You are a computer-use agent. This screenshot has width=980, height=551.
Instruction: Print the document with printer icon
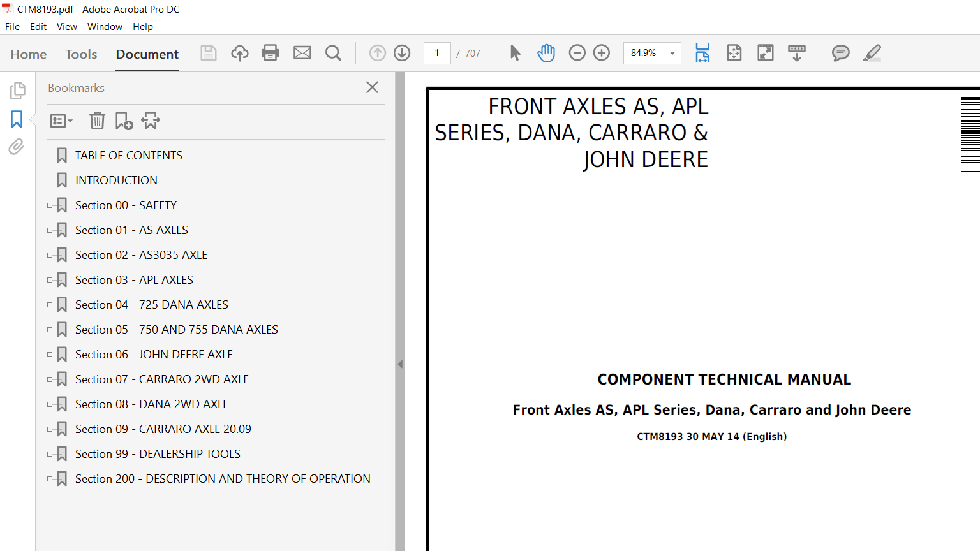coord(271,53)
